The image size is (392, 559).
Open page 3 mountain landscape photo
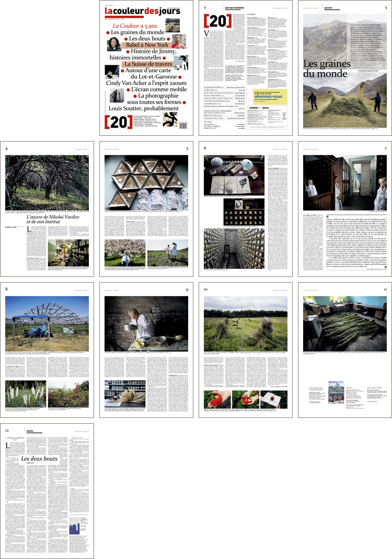click(x=344, y=71)
